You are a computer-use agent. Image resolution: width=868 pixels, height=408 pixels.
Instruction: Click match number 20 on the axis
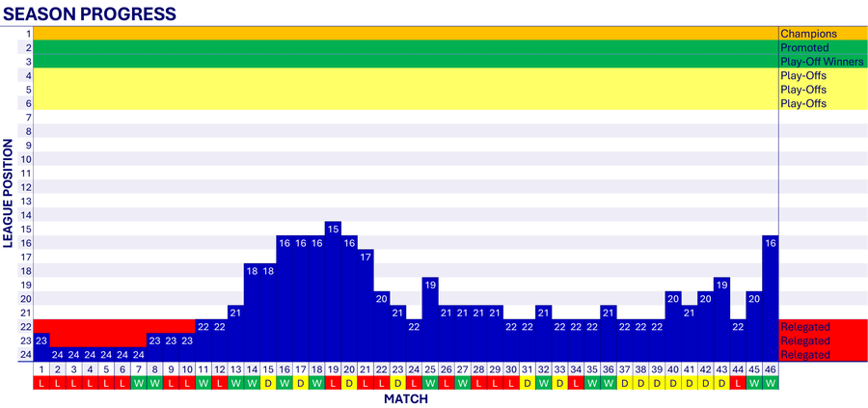tap(349, 369)
